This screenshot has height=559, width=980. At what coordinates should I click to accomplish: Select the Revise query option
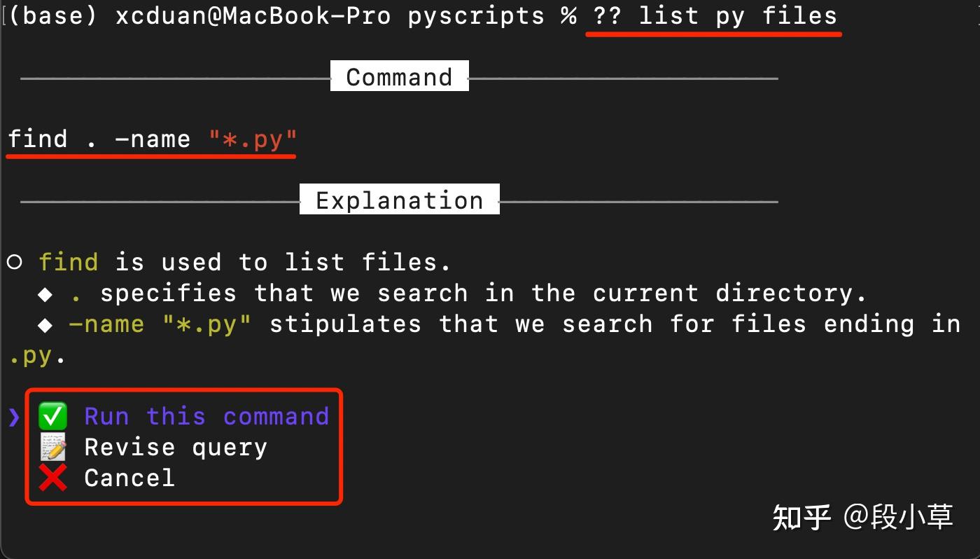point(175,446)
